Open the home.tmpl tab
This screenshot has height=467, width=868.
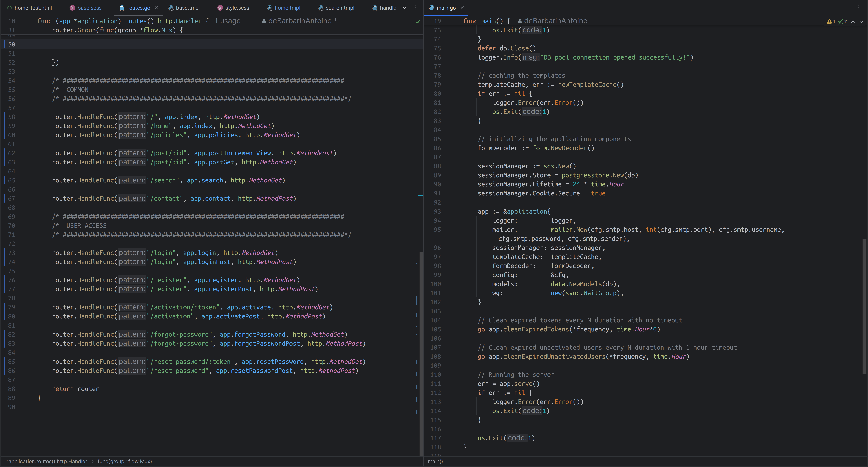pyautogui.click(x=283, y=8)
